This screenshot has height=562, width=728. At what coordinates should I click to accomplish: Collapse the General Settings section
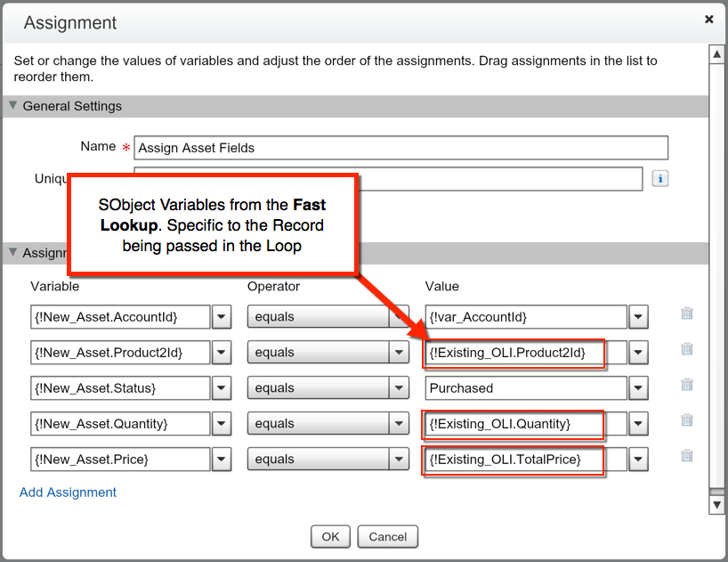(12, 106)
